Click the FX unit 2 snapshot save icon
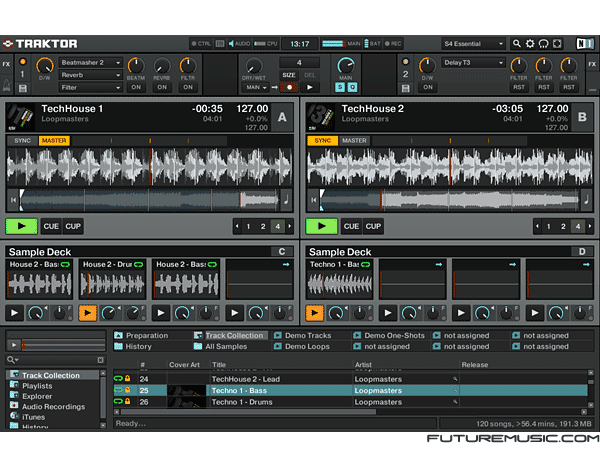This screenshot has width=600, height=470. pyautogui.click(x=406, y=89)
